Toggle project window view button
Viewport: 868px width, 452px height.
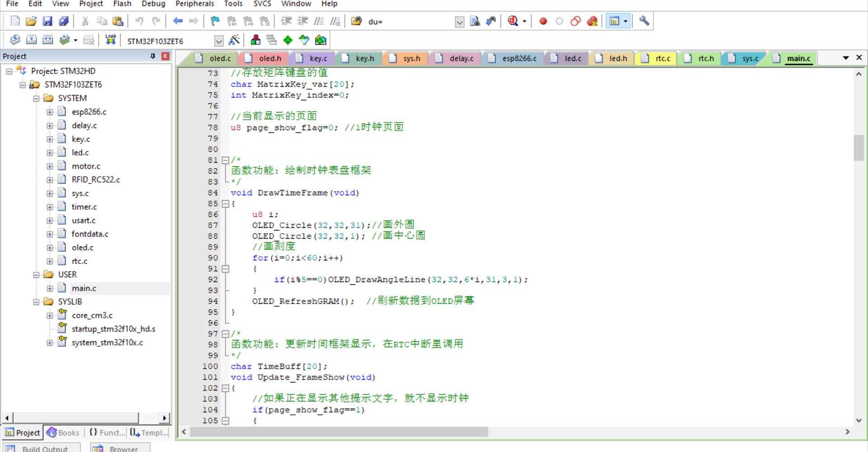pos(614,21)
